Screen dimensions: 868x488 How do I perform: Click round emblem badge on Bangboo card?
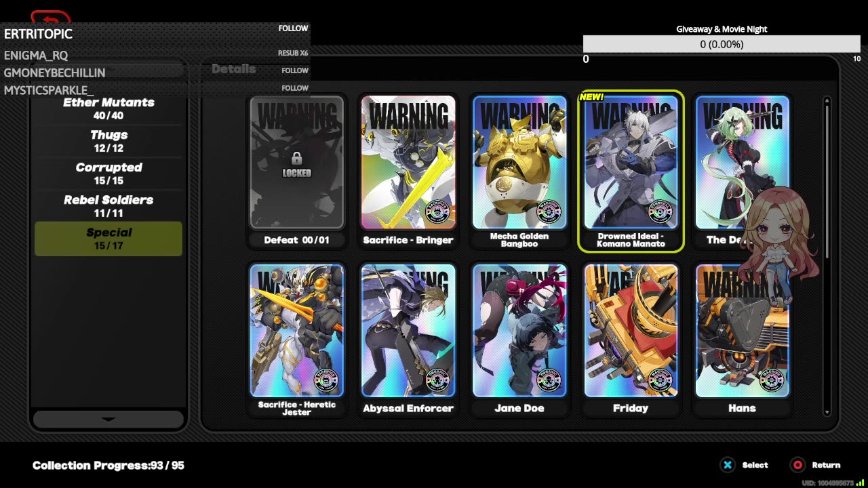(549, 211)
